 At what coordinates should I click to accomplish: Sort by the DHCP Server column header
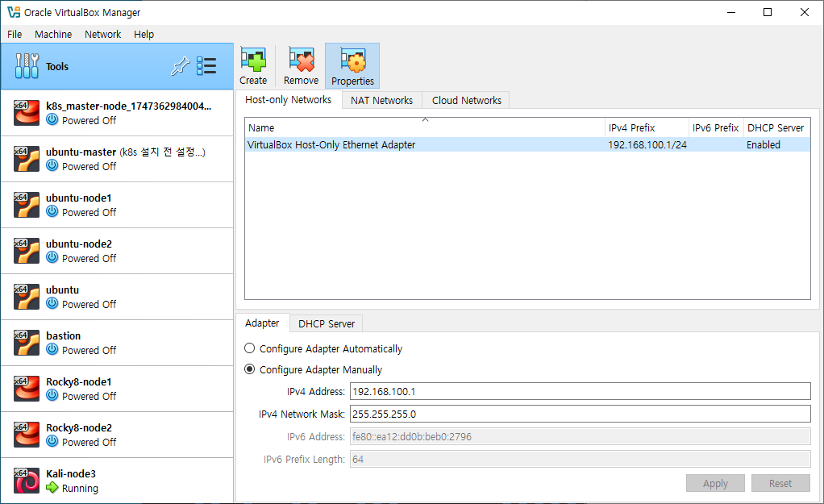(776, 127)
